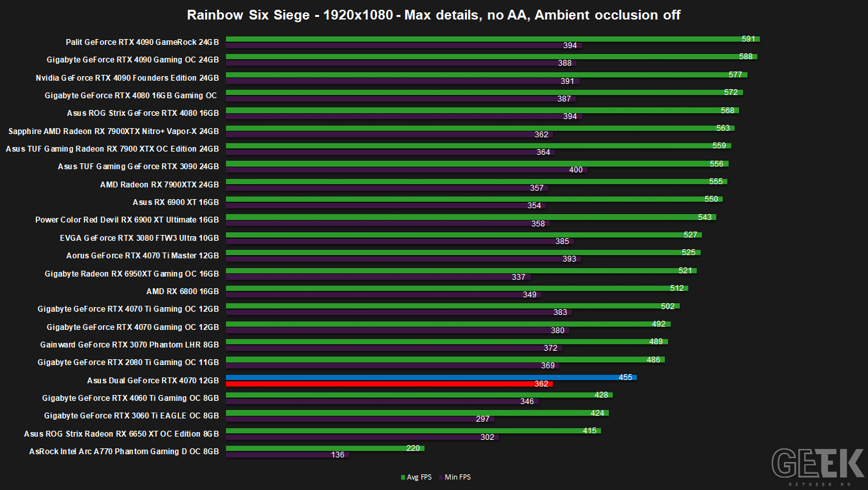Click the green Avg FPS legend swatch

pos(403,478)
